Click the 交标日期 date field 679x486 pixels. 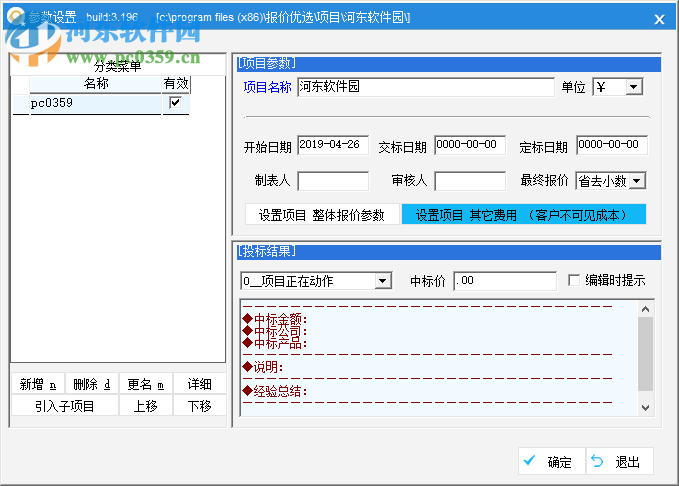[470, 145]
